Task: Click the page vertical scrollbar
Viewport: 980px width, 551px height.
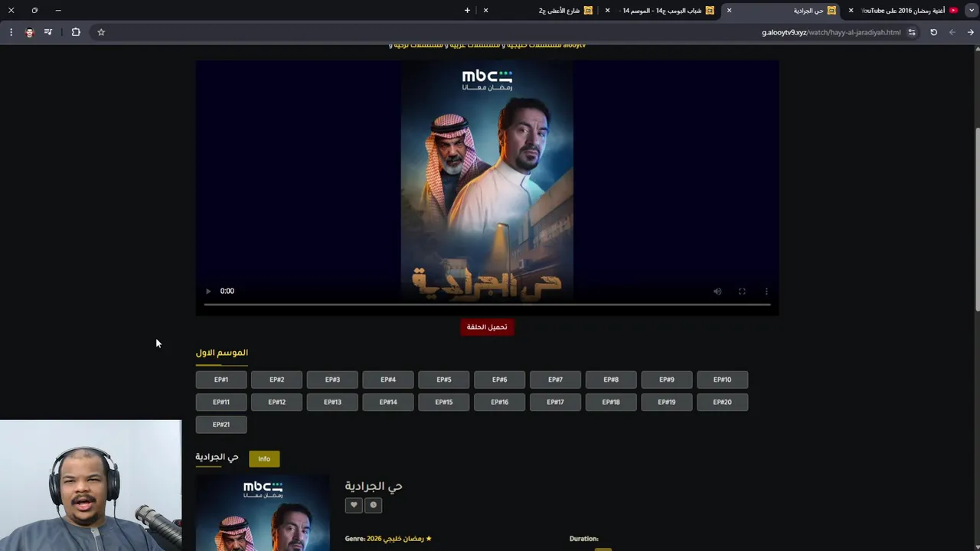Action: click(977, 218)
